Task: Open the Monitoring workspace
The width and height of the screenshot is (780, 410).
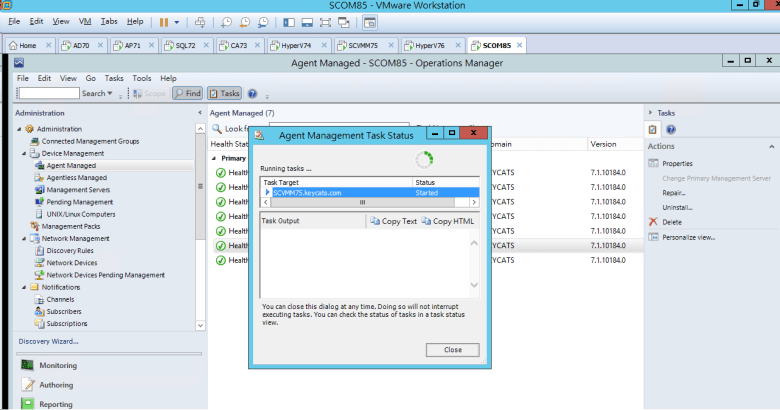Action: tap(58, 365)
